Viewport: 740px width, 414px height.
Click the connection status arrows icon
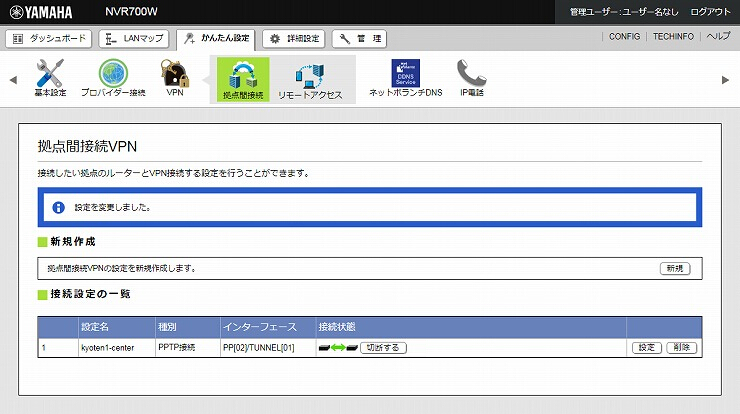(x=338, y=348)
